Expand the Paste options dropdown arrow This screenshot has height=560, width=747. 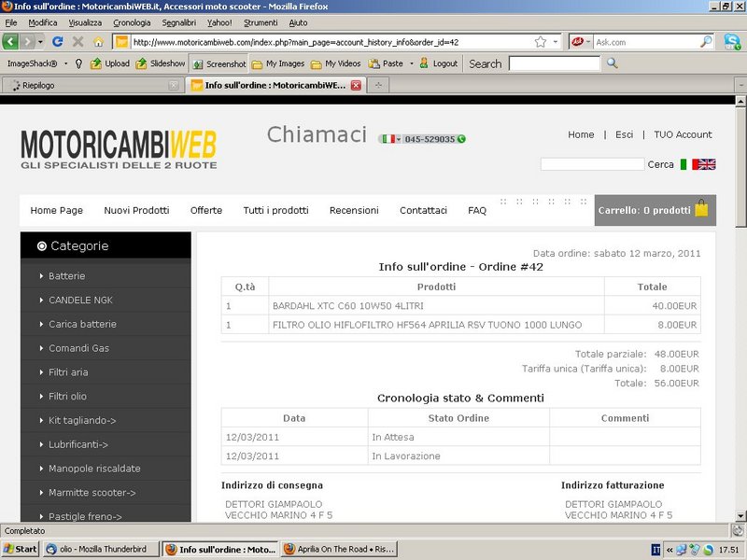pos(411,63)
